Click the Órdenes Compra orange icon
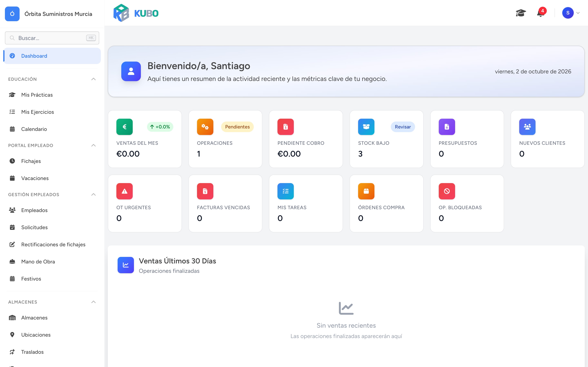588x367 pixels. (x=366, y=191)
